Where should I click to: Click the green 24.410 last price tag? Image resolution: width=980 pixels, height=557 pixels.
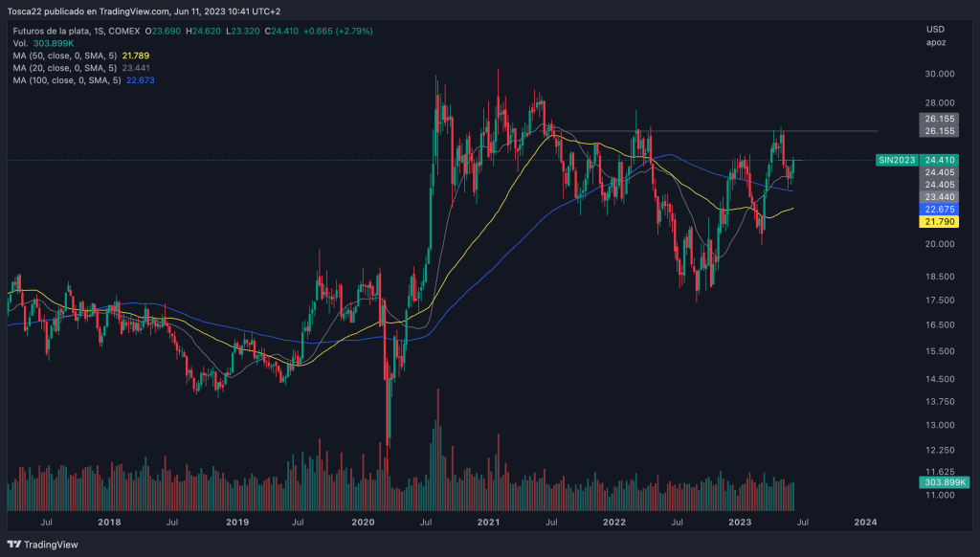pos(938,160)
